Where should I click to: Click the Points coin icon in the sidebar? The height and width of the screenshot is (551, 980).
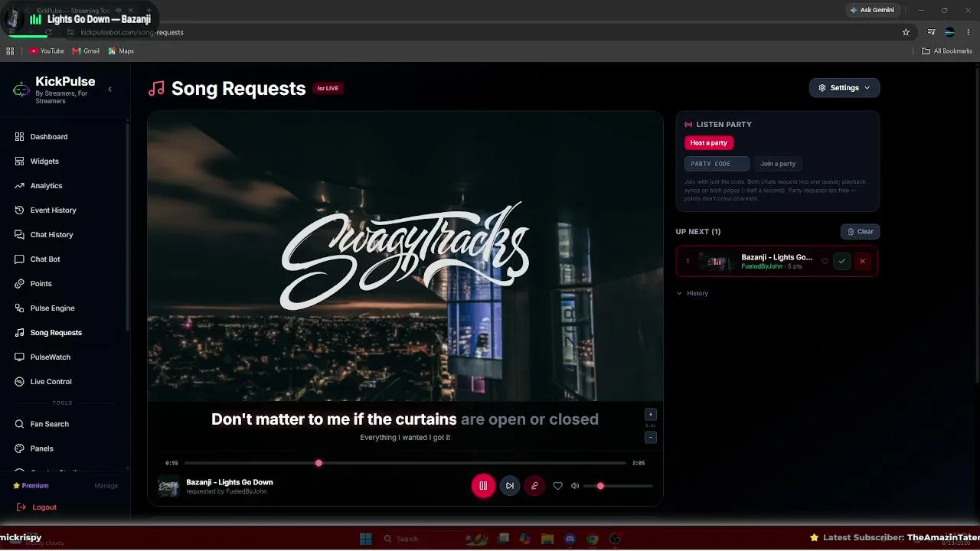click(x=20, y=284)
